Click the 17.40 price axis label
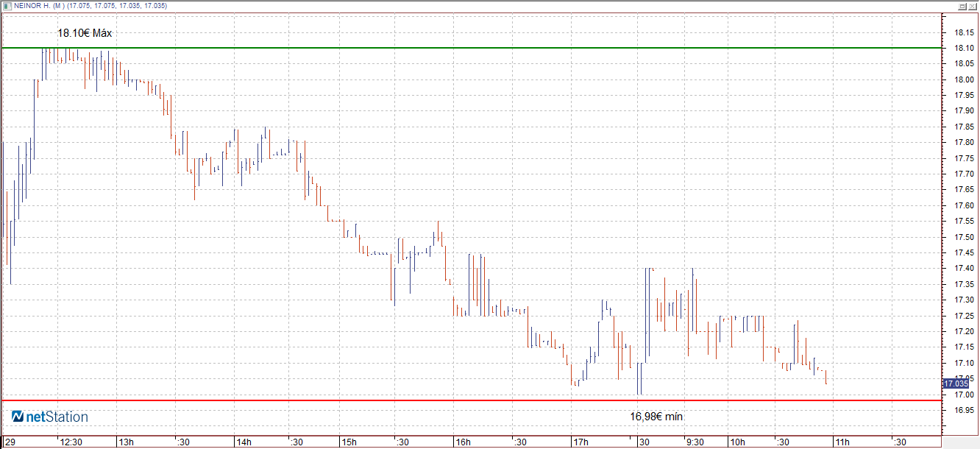 click(964, 269)
